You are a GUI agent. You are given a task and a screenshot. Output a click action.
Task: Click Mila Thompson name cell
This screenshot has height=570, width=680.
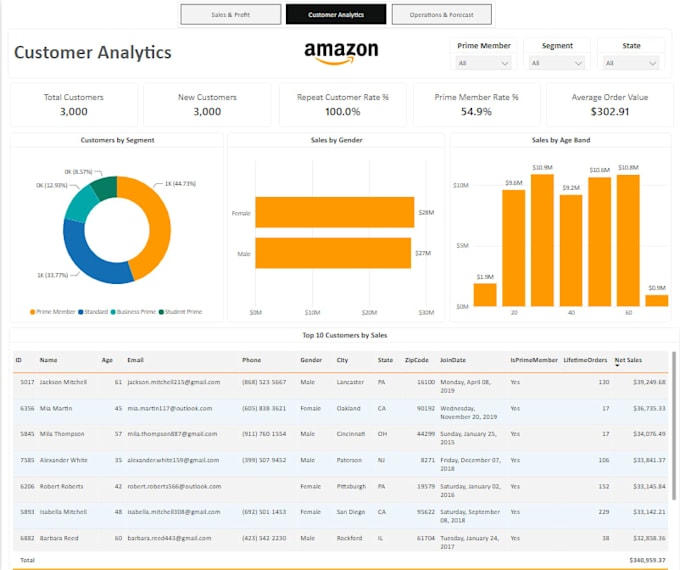(x=62, y=434)
